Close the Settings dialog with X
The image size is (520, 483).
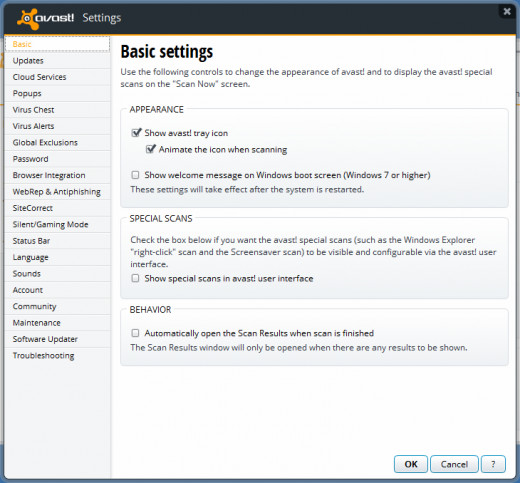(x=507, y=12)
